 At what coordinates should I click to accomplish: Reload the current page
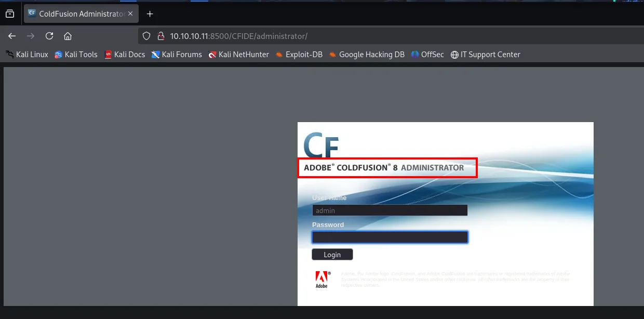point(49,36)
